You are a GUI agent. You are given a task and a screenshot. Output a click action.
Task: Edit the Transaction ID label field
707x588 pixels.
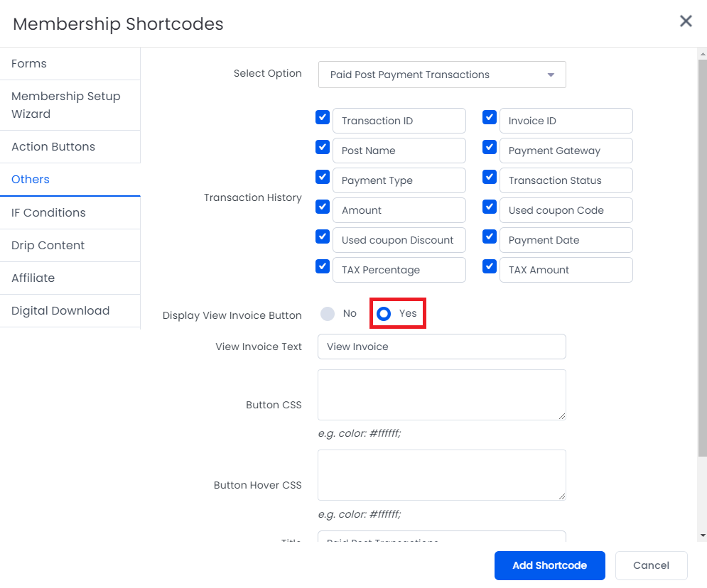tap(399, 121)
